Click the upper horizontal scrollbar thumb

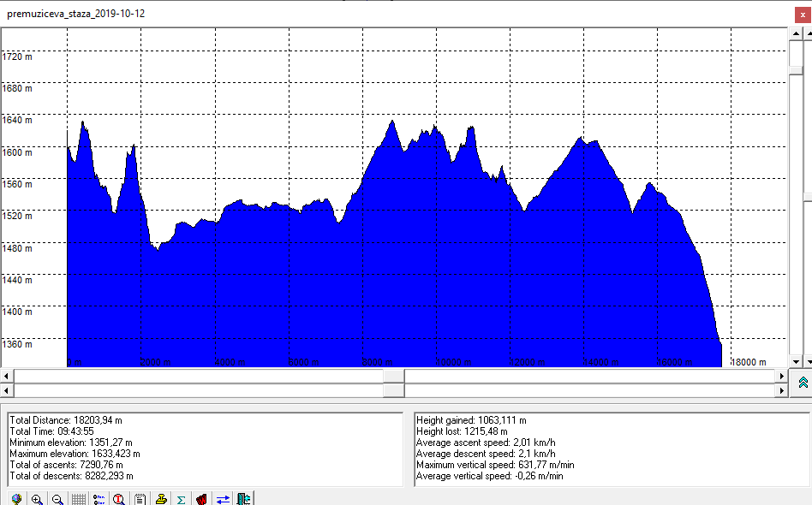[393, 376]
